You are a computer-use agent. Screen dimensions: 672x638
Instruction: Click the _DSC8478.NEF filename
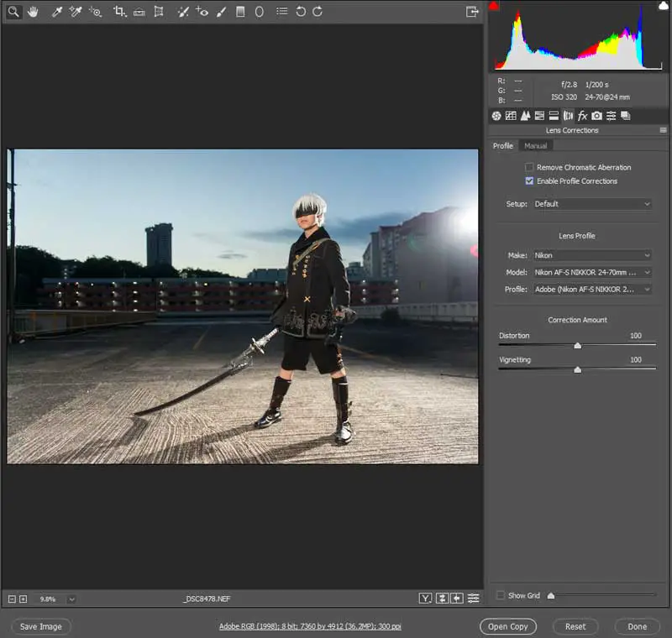[207, 599]
